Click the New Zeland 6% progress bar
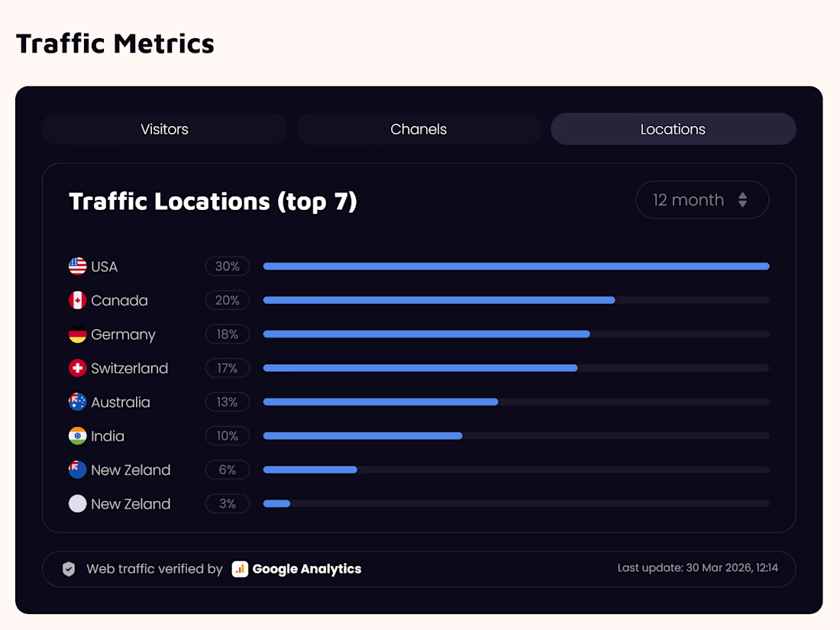Viewport: 840px width, 630px height. [516, 470]
